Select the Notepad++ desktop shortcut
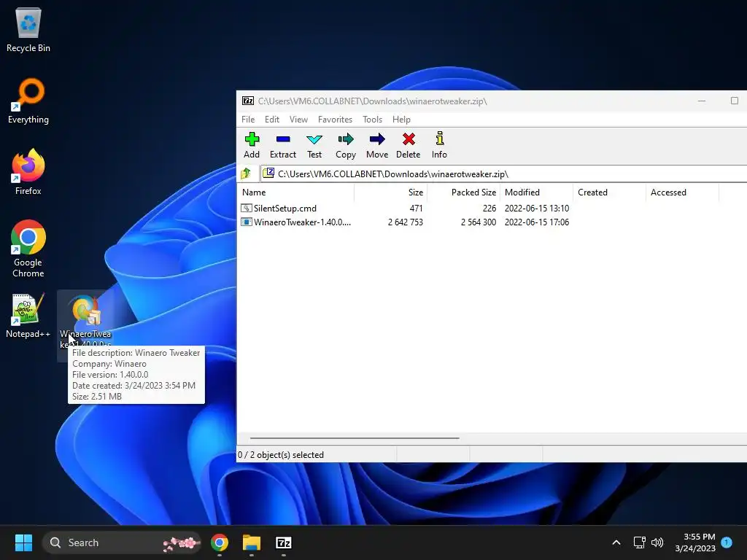The image size is (747, 560). [28, 315]
